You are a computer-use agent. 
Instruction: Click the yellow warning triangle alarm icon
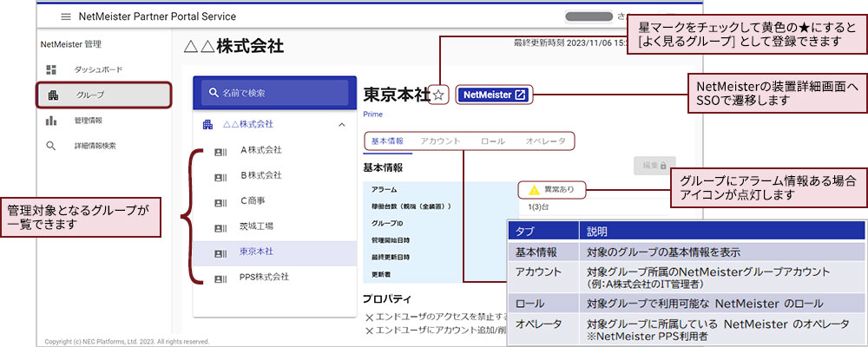pos(534,190)
